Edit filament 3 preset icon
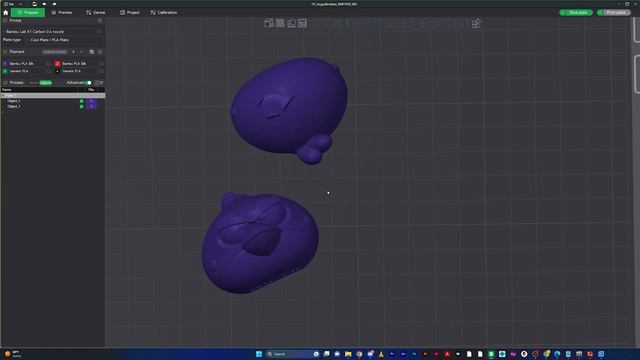The height and width of the screenshot is (360, 640). [49, 71]
